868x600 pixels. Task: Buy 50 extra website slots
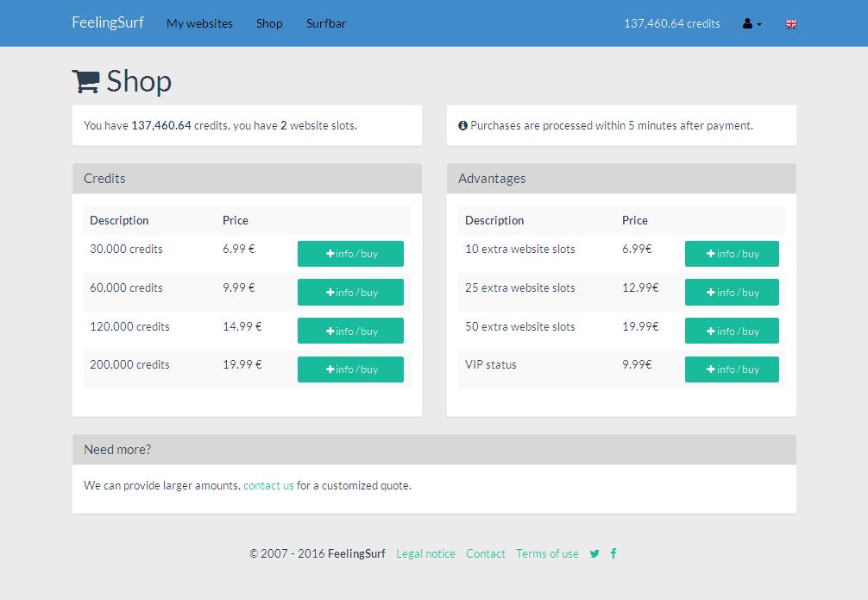pyautogui.click(x=732, y=331)
